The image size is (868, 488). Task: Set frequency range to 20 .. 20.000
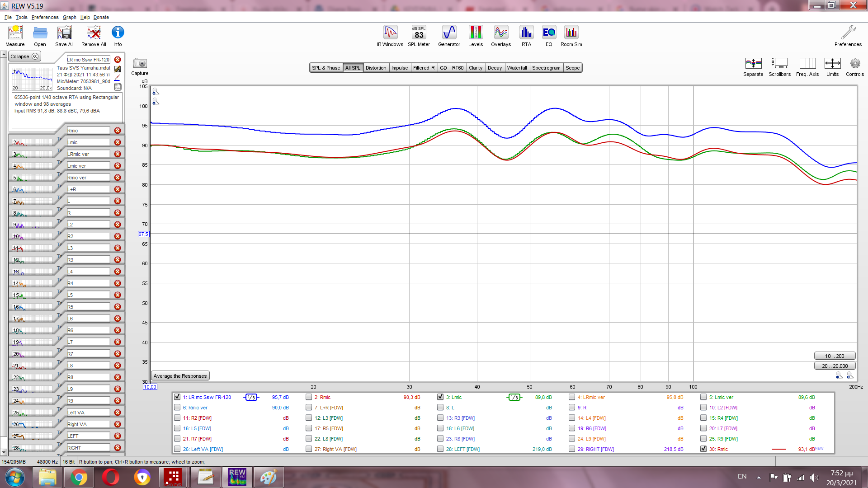coord(835,366)
